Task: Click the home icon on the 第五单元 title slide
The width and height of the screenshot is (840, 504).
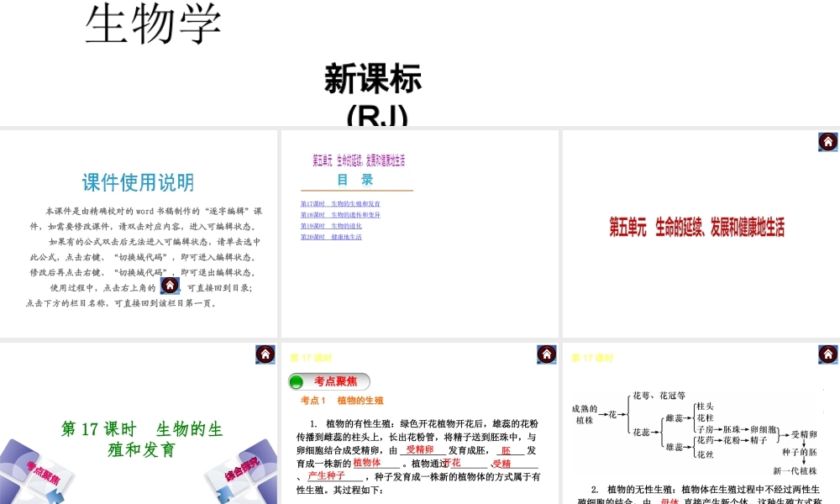Action: click(x=827, y=142)
